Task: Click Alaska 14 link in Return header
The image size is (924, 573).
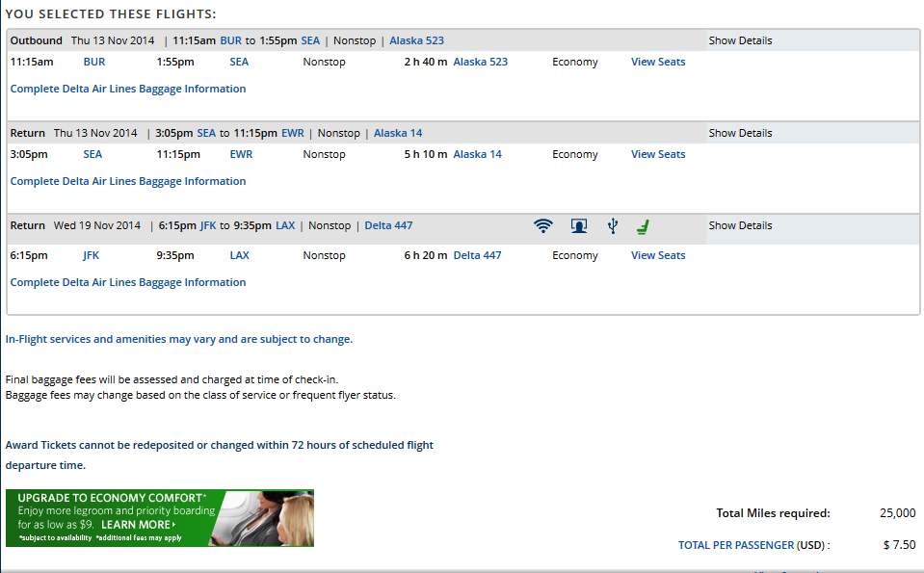Action: coord(398,133)
